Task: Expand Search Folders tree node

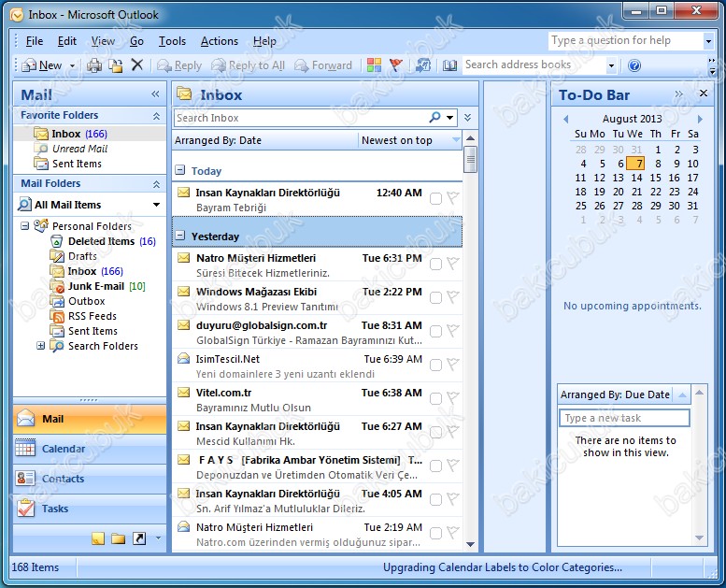Action: (41, 346)
